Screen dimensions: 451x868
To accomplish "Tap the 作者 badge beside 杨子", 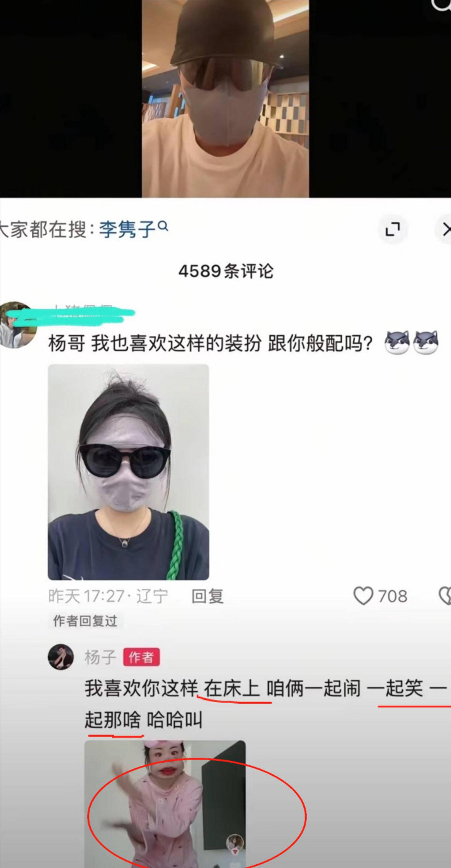I will click(141, 657).
